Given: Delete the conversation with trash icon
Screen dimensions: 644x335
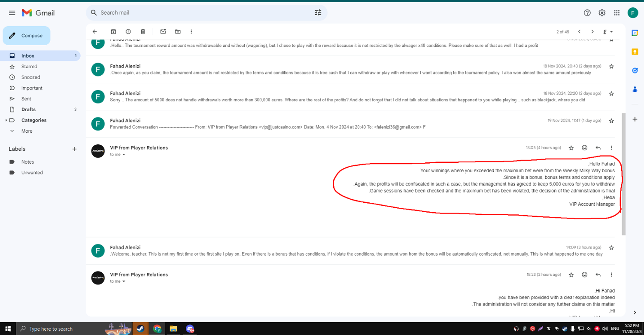Looking at the screenshot, I should tap(143, 31).
